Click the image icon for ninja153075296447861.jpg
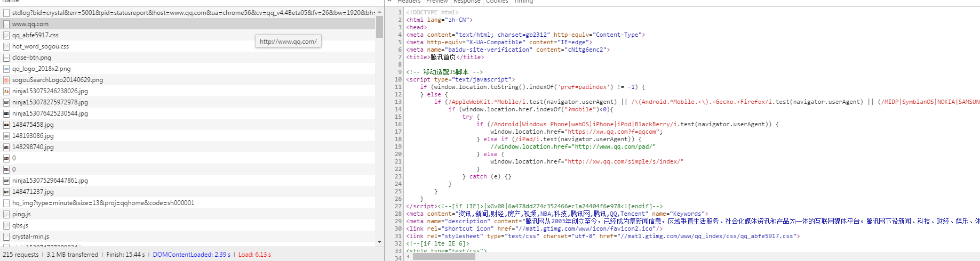 click(6, 181)
